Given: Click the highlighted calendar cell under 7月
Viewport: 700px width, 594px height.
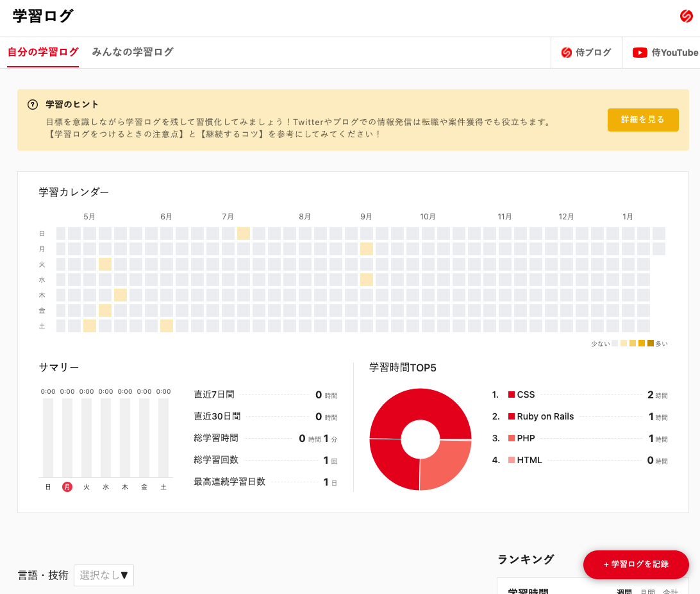Looking at the screenshot, I should click(243, 233).
